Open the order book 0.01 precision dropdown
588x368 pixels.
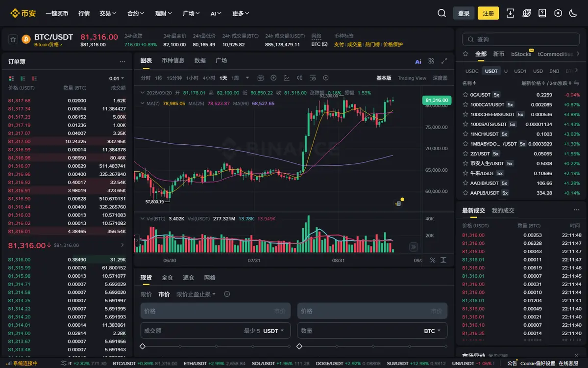click(117, 79)
